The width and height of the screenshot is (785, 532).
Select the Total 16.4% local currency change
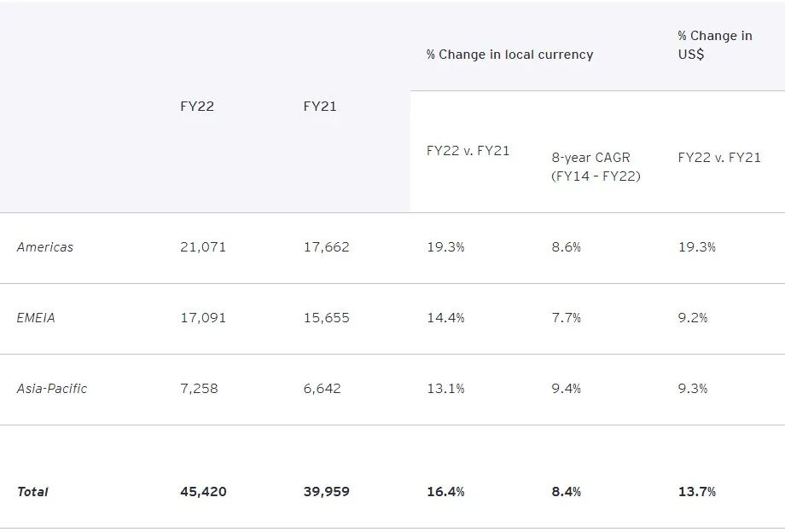coord(445,492)
